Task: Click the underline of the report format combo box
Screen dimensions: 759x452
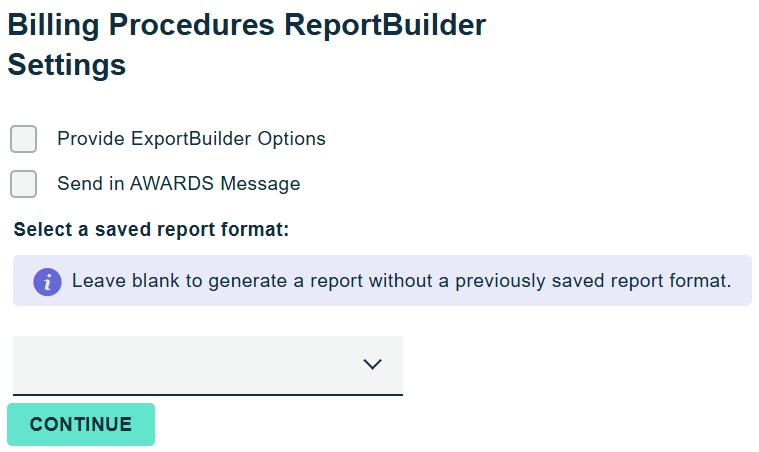Action: [x=207, y=394]
